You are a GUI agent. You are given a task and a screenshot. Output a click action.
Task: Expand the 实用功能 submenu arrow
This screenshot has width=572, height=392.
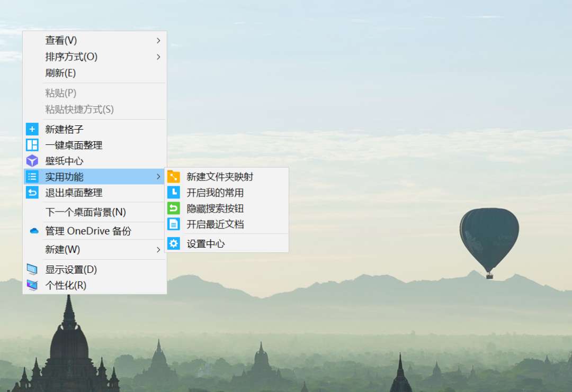click(158, 177)
